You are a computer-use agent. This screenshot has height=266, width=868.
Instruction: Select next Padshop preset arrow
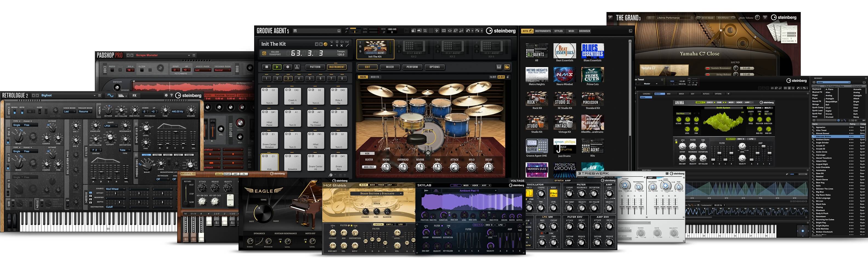click(132, 55)
